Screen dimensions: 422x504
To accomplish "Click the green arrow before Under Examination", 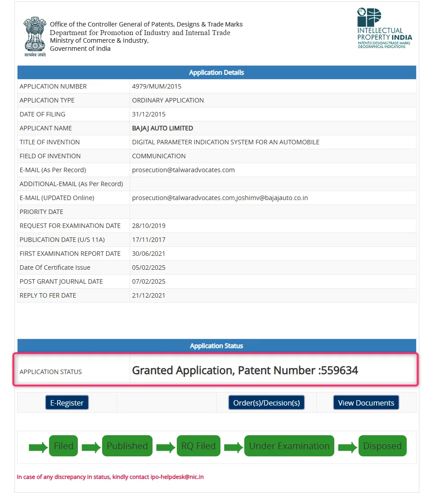I will (233, 447).
